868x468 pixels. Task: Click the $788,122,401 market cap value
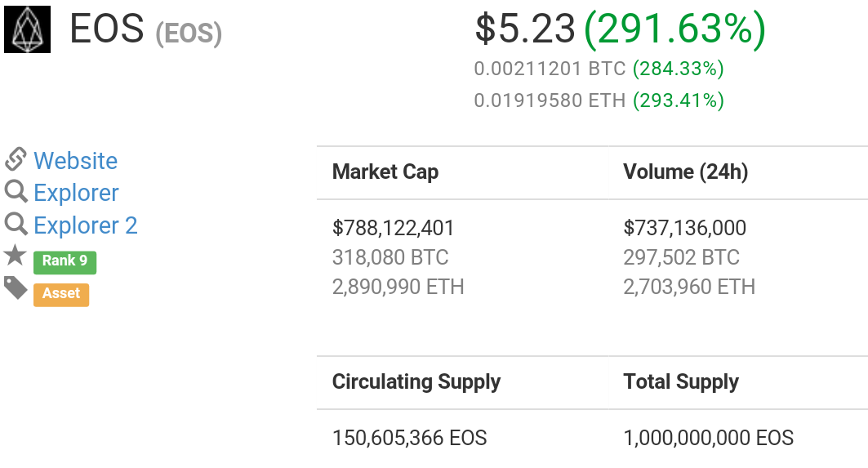pos(393,228)
